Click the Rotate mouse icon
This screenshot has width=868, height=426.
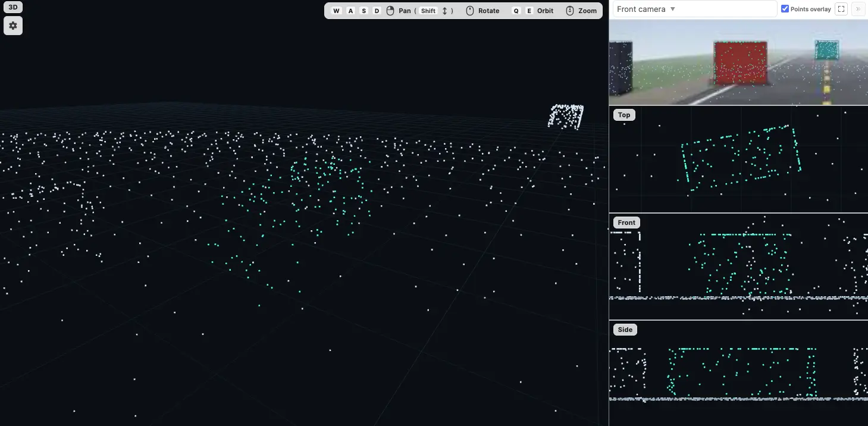470,11
